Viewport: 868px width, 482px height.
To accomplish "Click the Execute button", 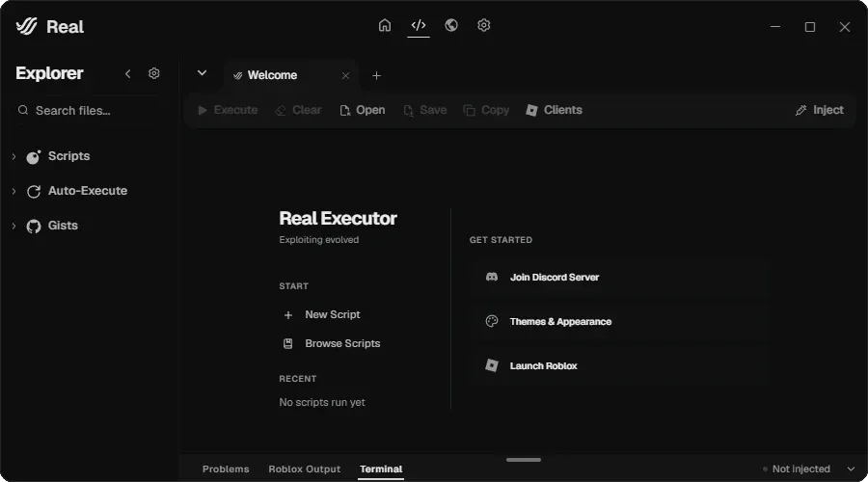I will click(x=228, y=110).
